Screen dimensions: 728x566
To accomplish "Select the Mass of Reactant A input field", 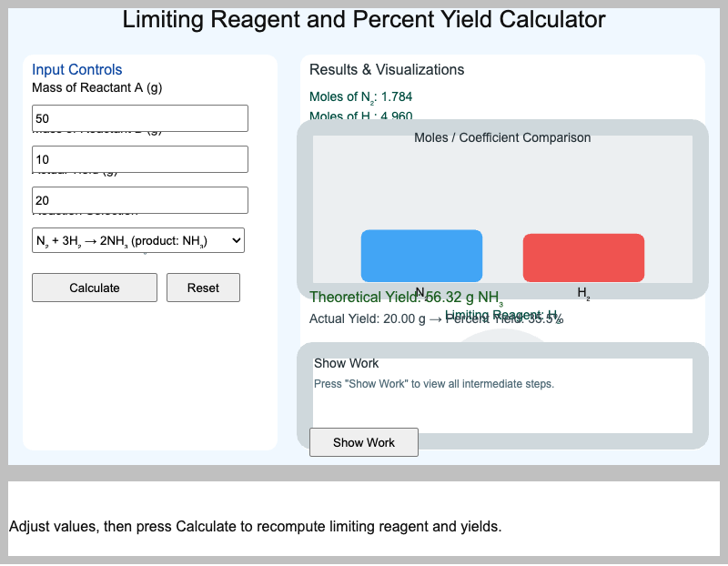I will point(136,117).
